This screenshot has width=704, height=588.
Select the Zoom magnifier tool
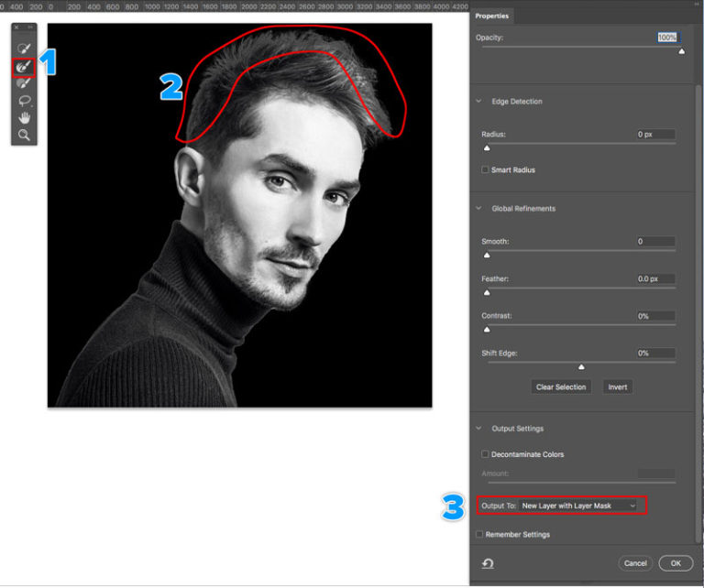pyautogui.click(x=25, y=136)
